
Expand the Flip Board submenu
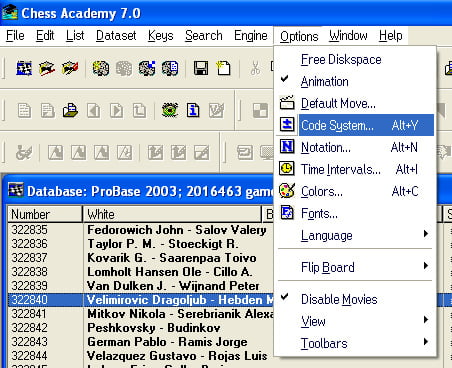tap(355, 267)
